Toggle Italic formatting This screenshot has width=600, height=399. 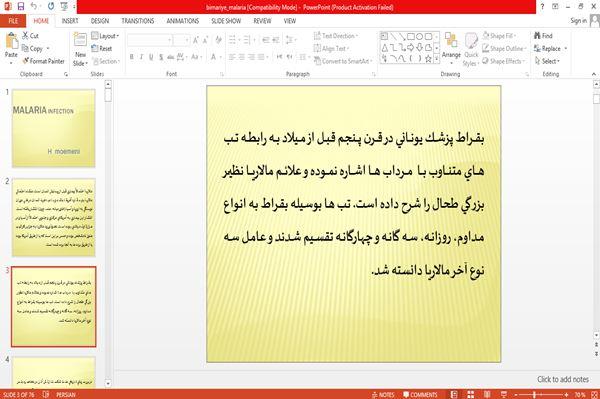tap(141, 57)
